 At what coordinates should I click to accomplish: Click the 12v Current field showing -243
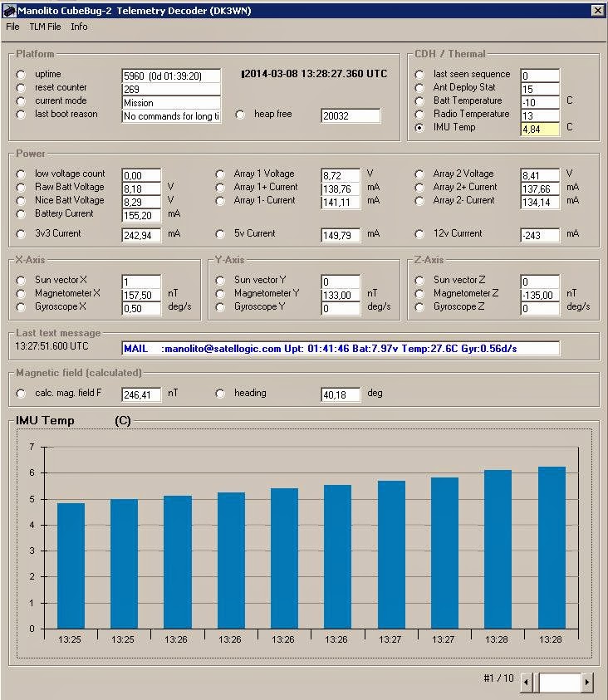point(540,235)
